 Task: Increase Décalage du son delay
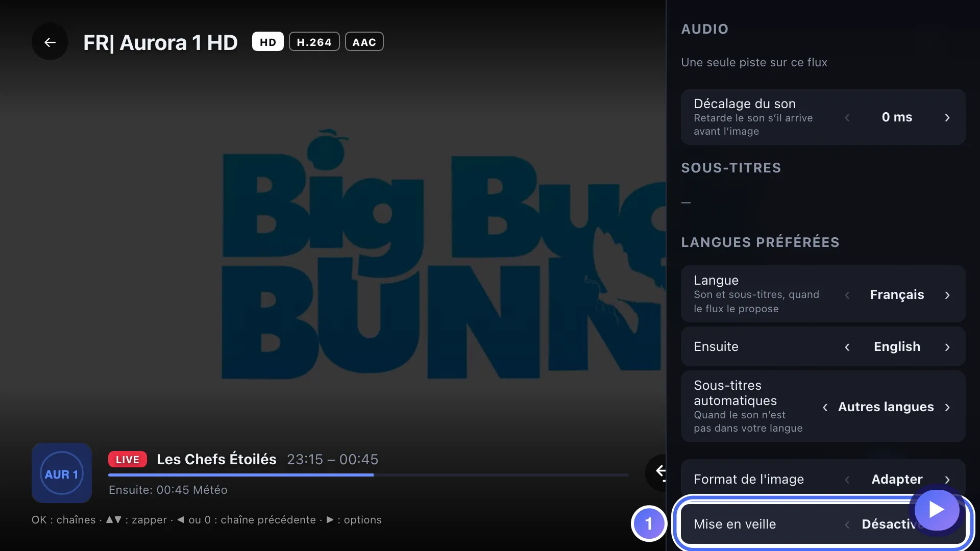point(947,117)
